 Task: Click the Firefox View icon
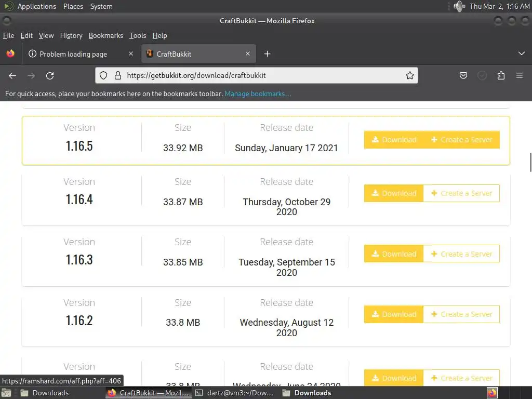10,54
